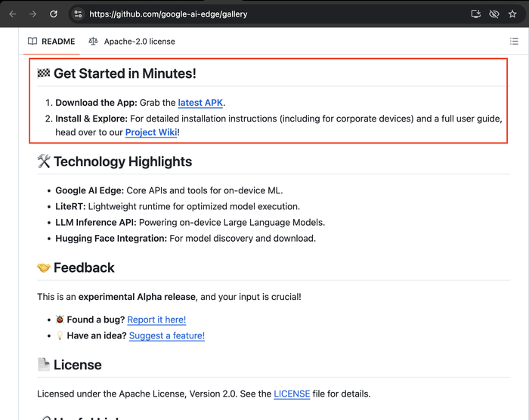Click the install app icon in address bar
This screenshot has width=529, height=420.
tap(475, 14)
